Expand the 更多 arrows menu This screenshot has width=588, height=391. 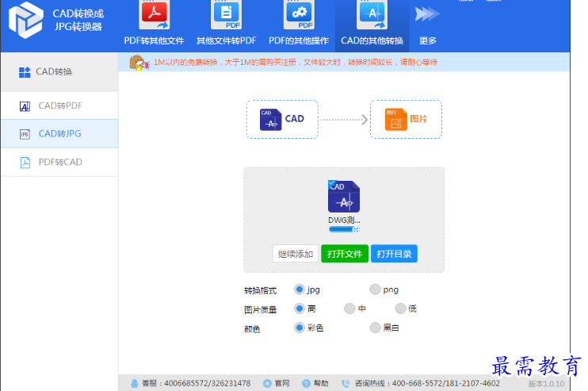tap(427, 14)
